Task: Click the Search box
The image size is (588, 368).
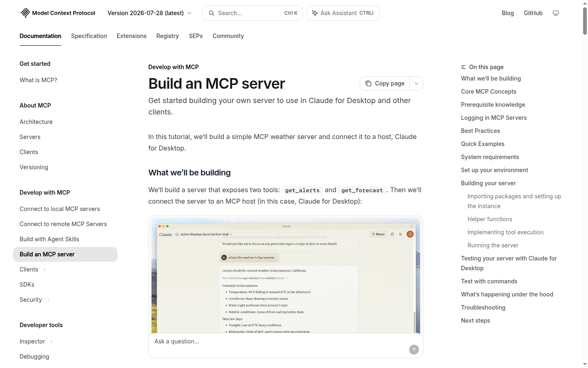Action: 252,13
